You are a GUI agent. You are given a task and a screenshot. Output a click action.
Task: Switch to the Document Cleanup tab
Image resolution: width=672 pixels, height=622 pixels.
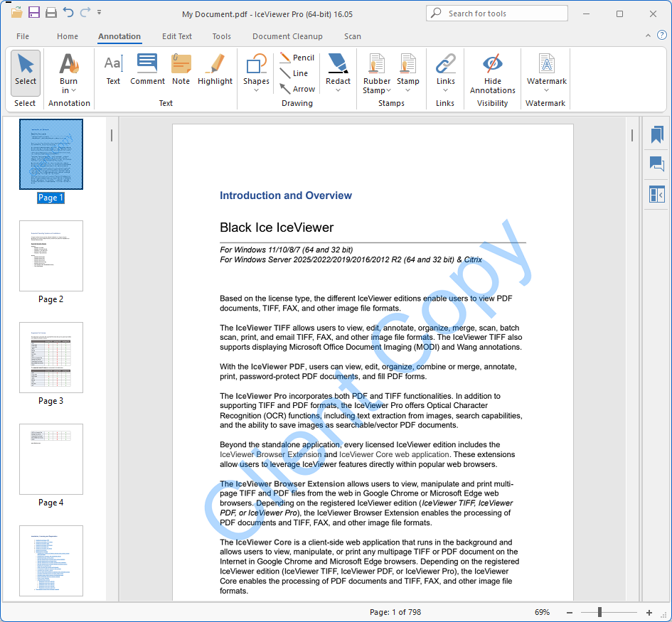coord(287,36)
